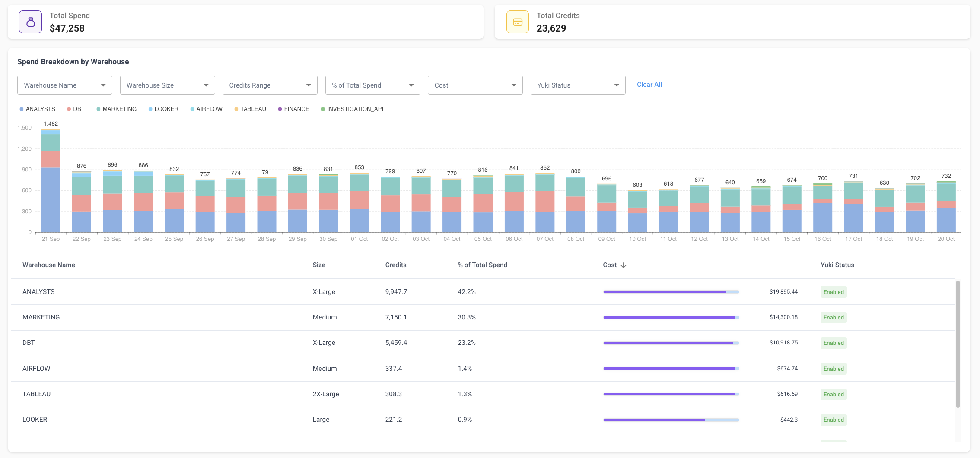Select DBT warehouse name in table

pyautogui.click(x=29, y=343)
